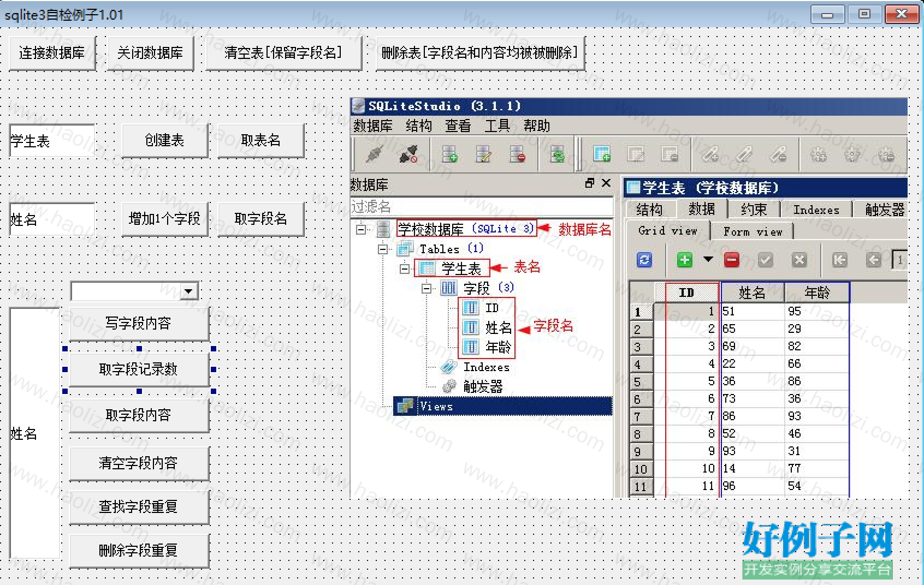Click the disconnect database plug icon
The width and height of the screenshot is (924, 585).
point(408,155)
